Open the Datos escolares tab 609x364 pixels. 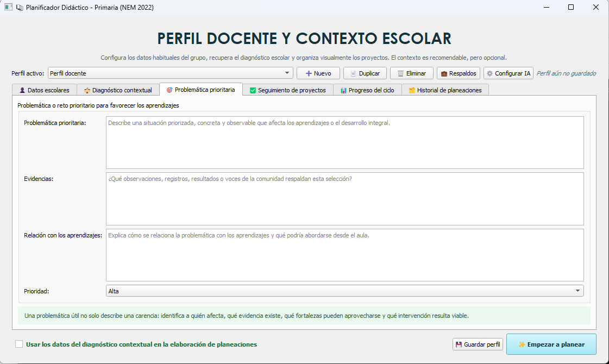pyautogui.click(x=45, y=90)
